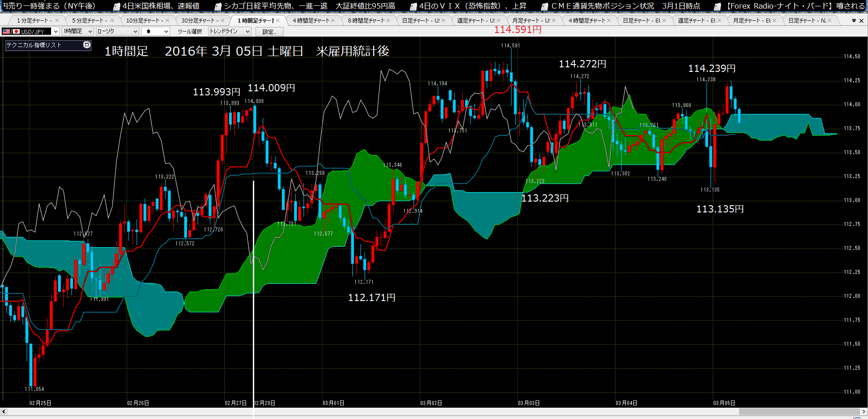Click the 112.171円 low price annotation
Viewport: 868px width, 419px height.
tap(372, 297)
